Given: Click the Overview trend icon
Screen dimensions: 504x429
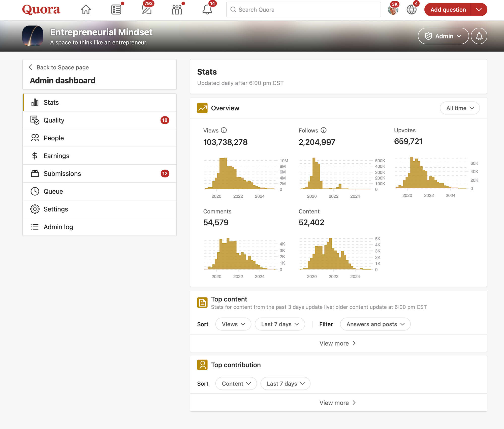Looking at the screenshot, I should point(202,108).
